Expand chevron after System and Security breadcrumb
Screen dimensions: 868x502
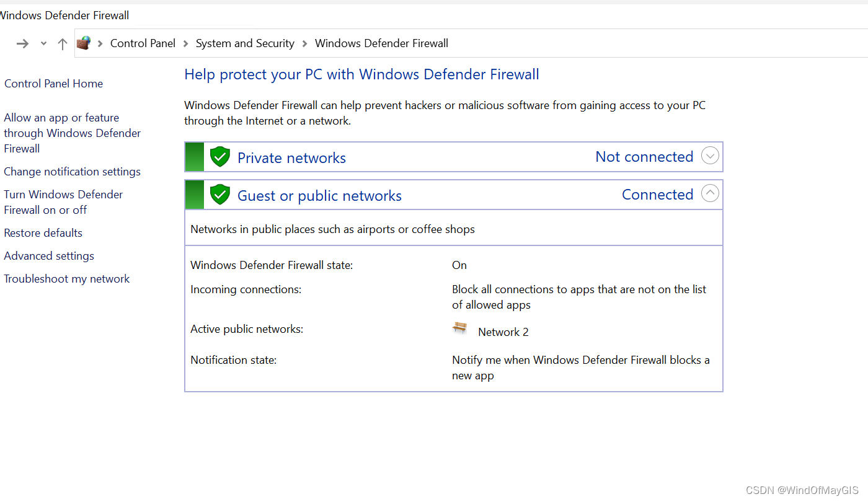point(304,43)
